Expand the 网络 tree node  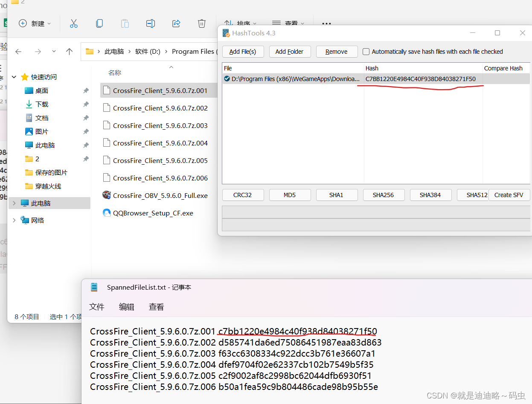pos(14,220)
